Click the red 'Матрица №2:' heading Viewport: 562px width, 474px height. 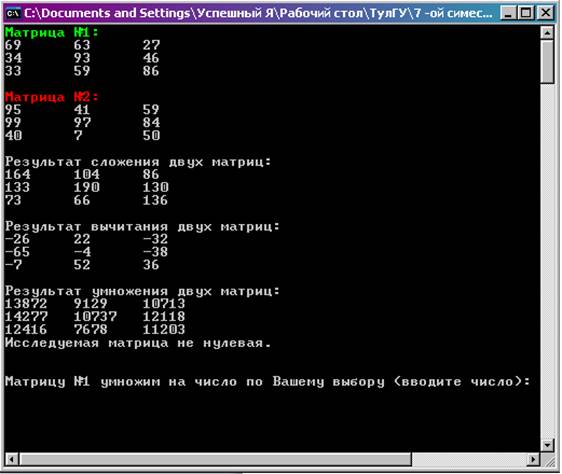(52, 97)
